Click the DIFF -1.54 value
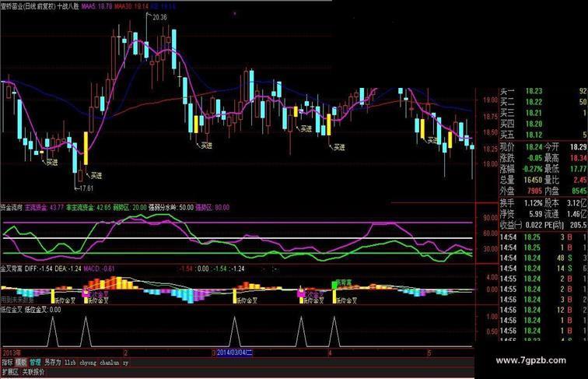This screenshot has width=588, height=379. click(39, 268)
